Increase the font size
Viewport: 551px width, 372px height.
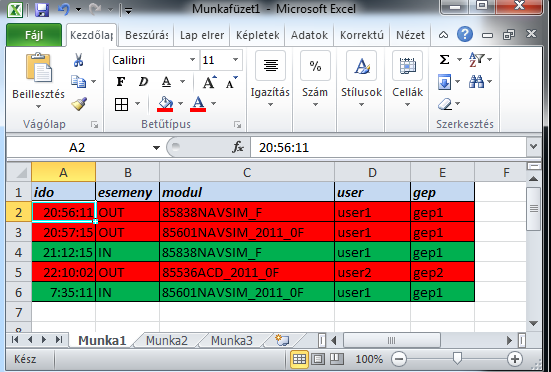[210, 82]
